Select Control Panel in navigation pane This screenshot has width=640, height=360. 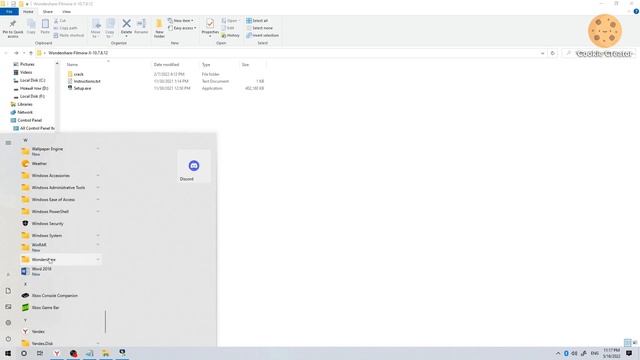(x=29, y=120)
